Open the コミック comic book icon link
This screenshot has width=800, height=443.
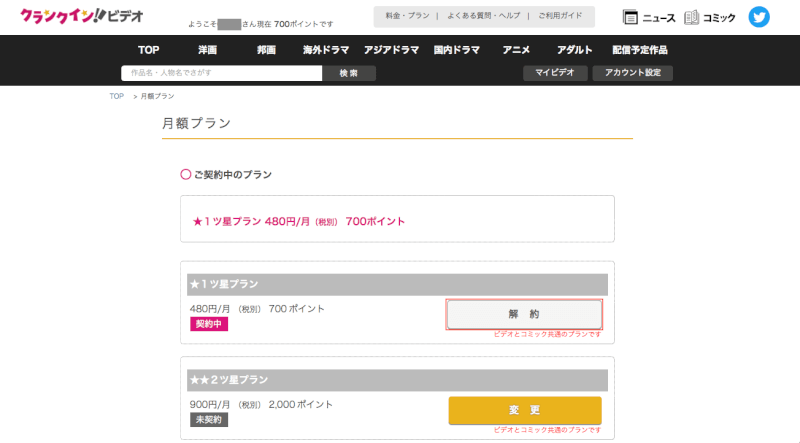pos(710,17)
